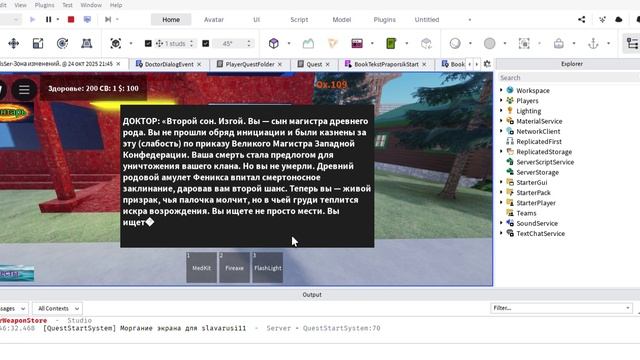Click the cloud icon in top bar
Viewport: 640px width, 360px height.
tap(619, 19)
